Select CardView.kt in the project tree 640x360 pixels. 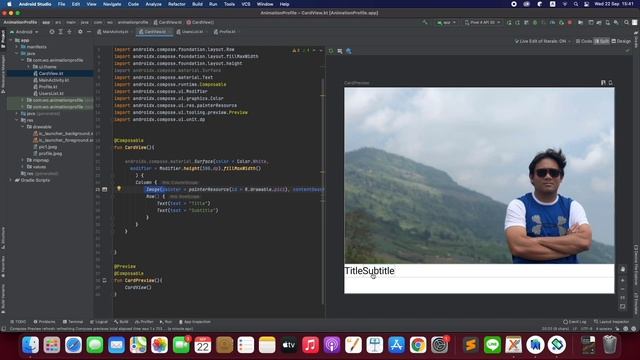pyautogui.click(x=51, y=73)
